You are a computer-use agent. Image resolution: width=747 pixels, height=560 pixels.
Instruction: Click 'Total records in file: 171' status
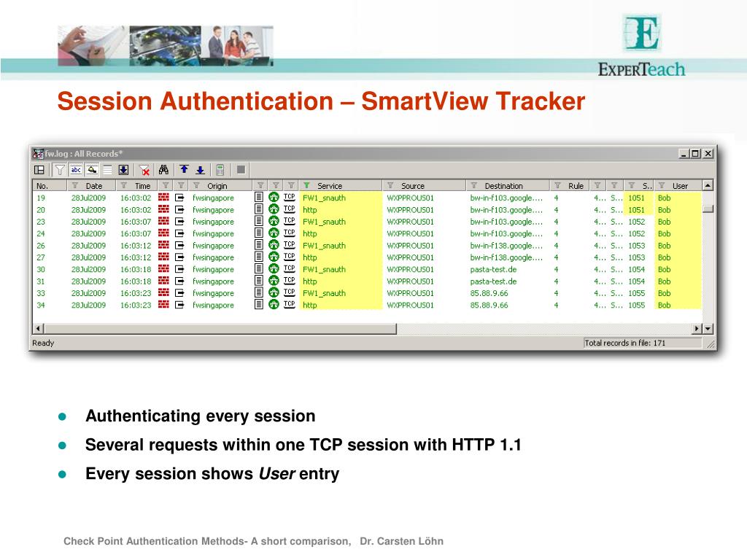(624, 343)
